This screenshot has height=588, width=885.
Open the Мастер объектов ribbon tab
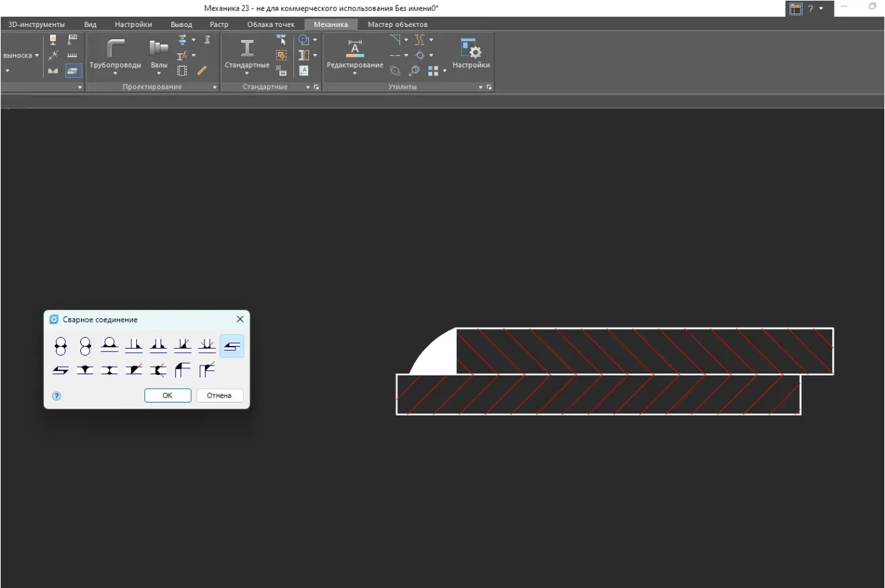click(x=397, y=24)
